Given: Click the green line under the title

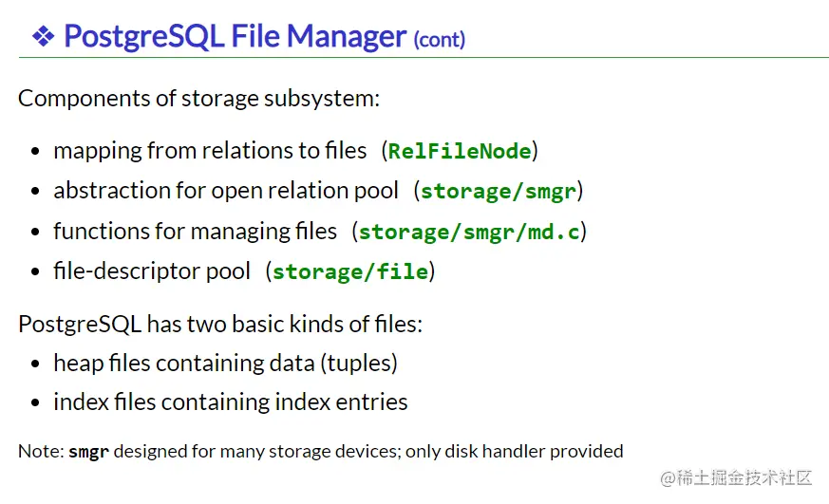Looking at the screenshot, I should coord(424,58).
